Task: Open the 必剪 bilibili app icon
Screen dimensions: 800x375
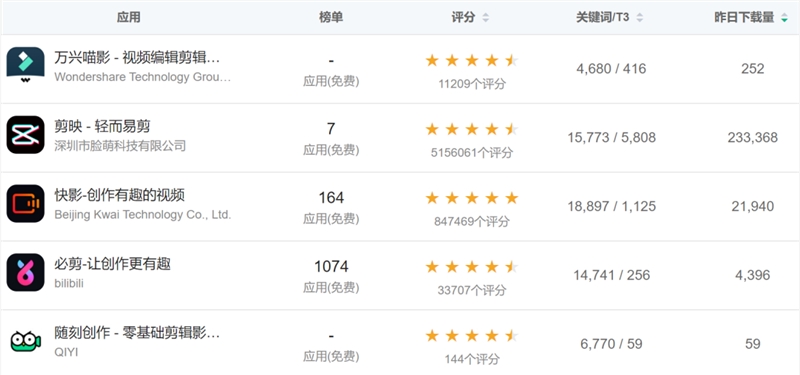Action: 26,272
